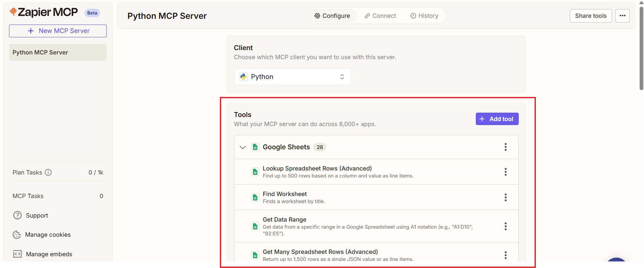Open options for Get Data Range tool
This screenshot has width=644, height=268.
click(505, 226)
